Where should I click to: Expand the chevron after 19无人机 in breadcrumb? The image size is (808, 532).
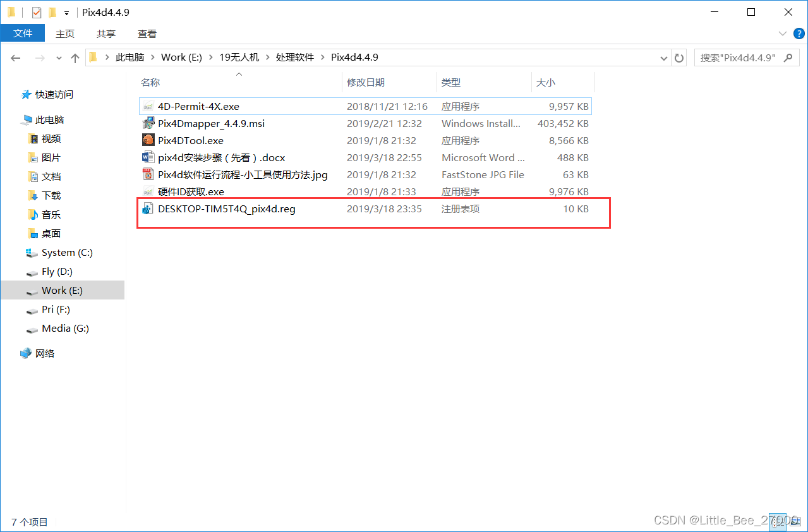[267, 57]
